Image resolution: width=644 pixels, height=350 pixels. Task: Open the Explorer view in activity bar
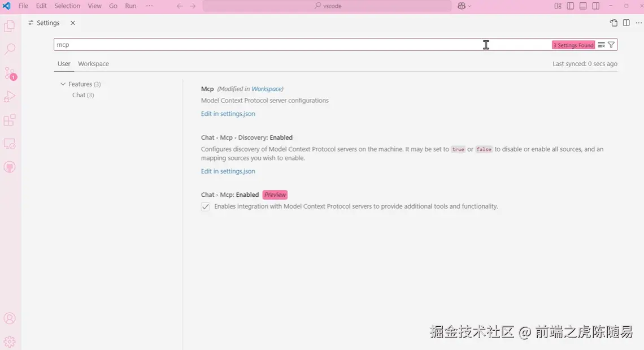pos(10,27)
